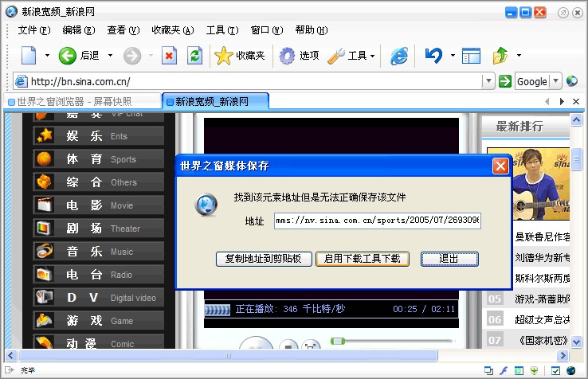588x379 pixels.
Task: Click the grey Forward arrow button
Action: point(132,56)
